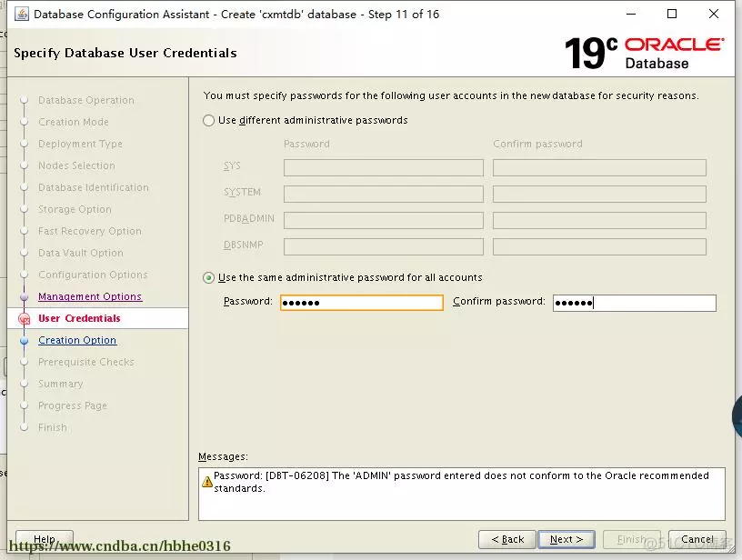Click the DBSNMP password field

click(384, 247)
